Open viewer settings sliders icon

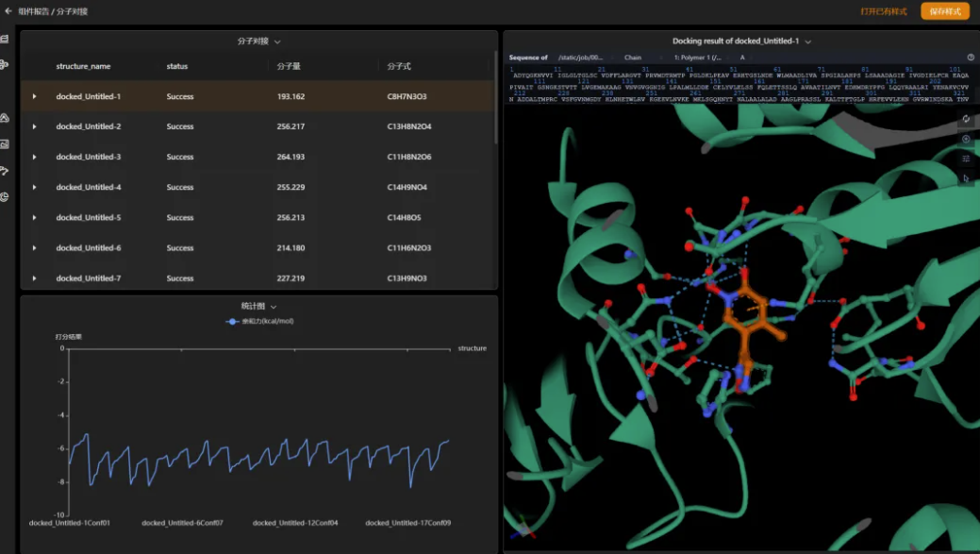click(966, 159)
